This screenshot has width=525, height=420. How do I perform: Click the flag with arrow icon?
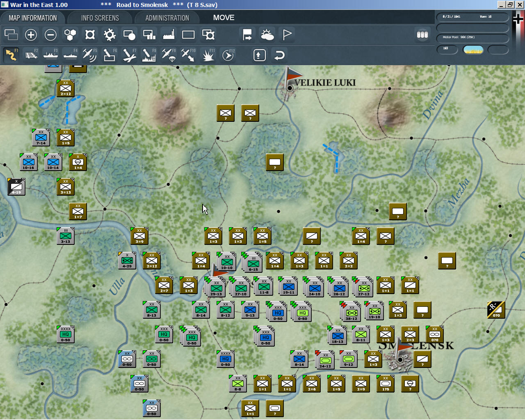point(247,35)
